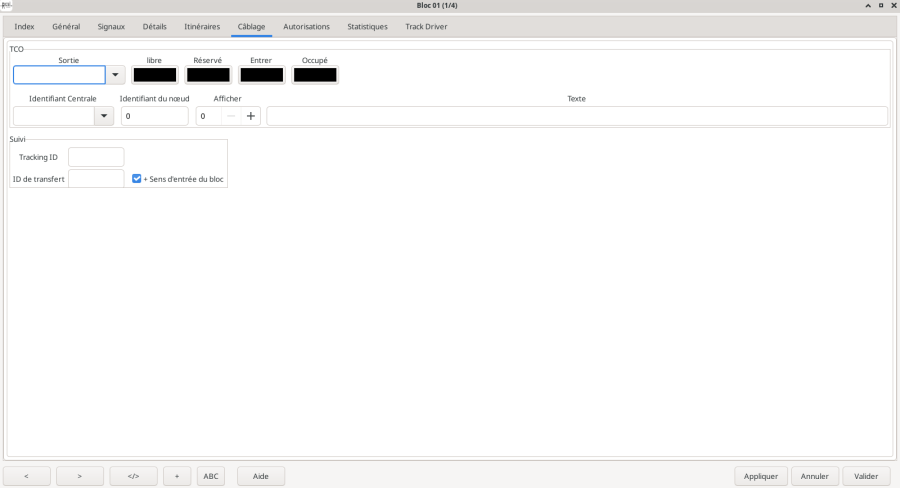
Task: Click the previous block '<' button
Action: (x=27, y=476)
